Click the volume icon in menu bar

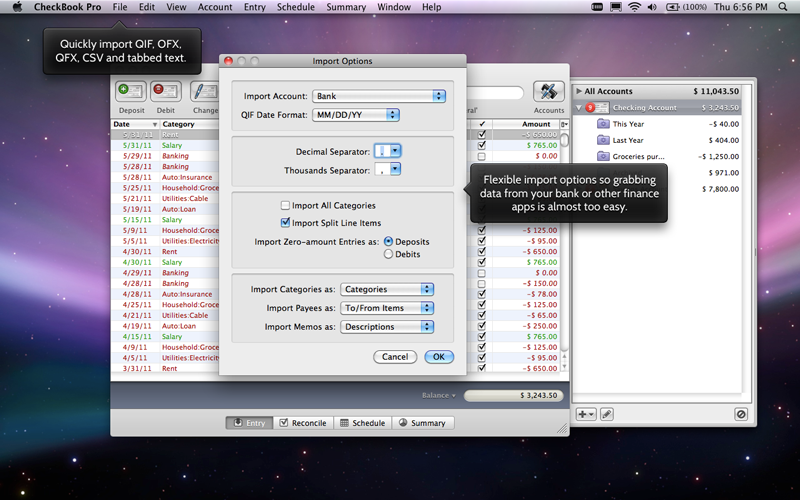coord(652,7)
